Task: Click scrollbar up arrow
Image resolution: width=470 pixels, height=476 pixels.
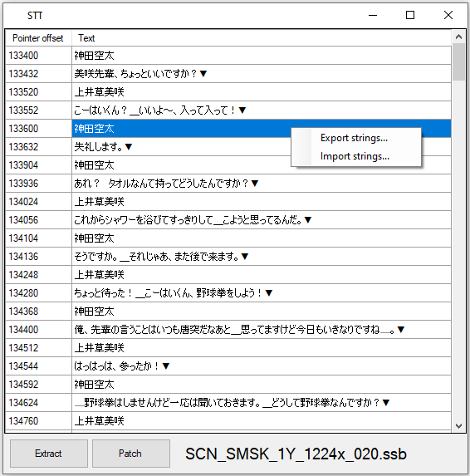Action: click(458, 37)
